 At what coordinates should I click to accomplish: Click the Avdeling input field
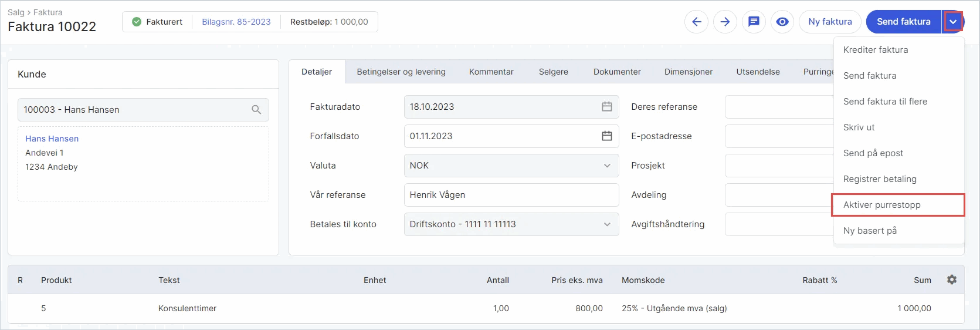[x=779, y=195]
